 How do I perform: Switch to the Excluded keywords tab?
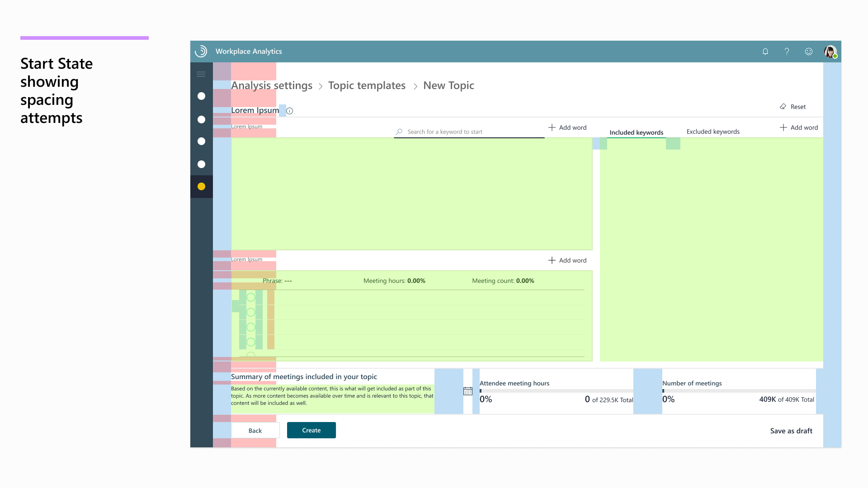(713, 131)
